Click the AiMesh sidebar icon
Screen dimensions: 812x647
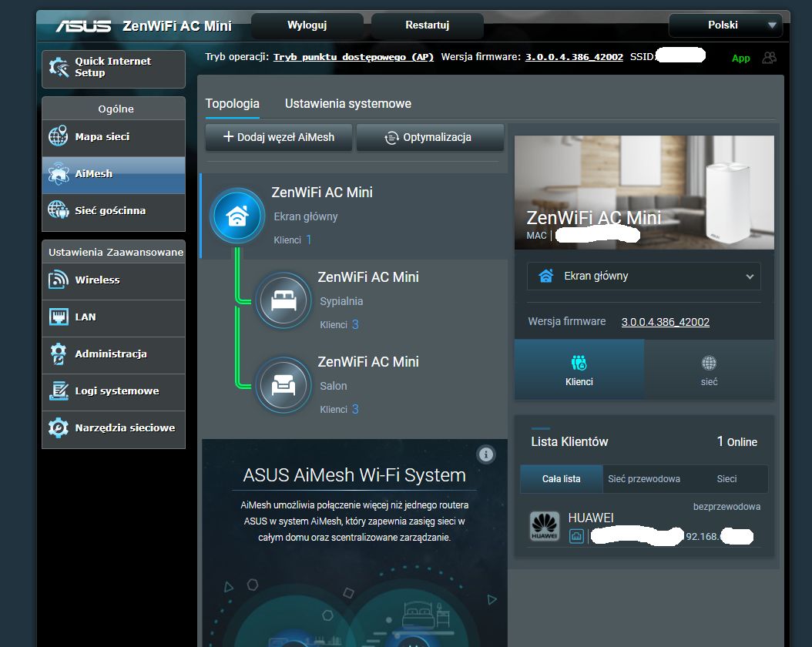(x=59, y=173)
